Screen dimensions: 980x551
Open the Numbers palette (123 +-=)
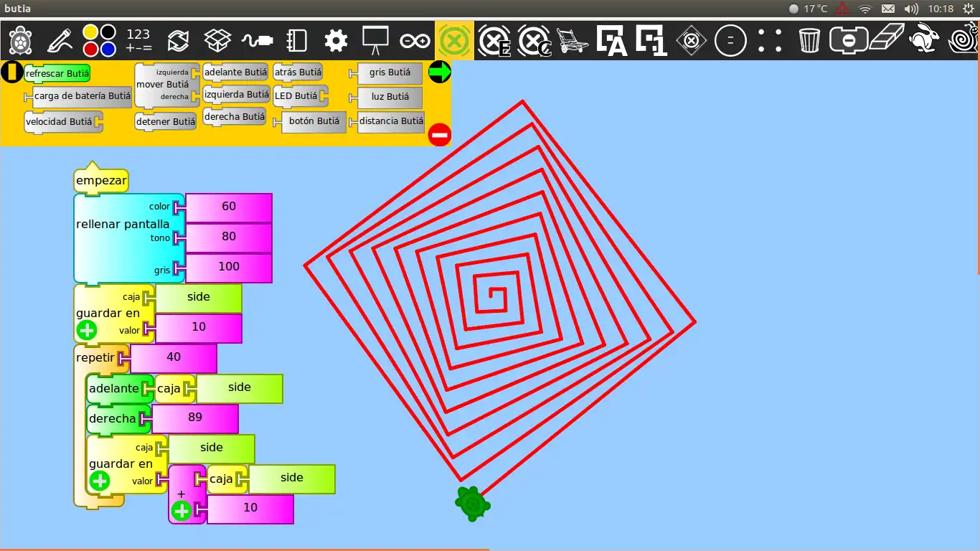click(x=138, y=40)
